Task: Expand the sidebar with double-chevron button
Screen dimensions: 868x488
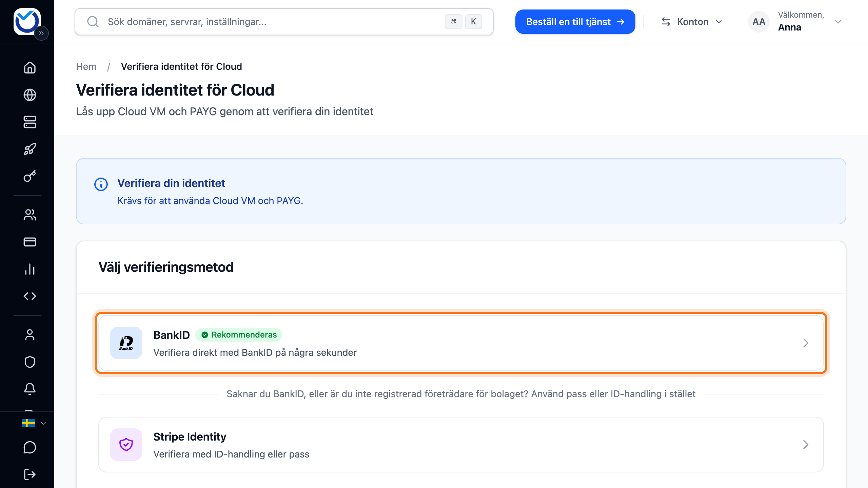Action: coord(41,33)
